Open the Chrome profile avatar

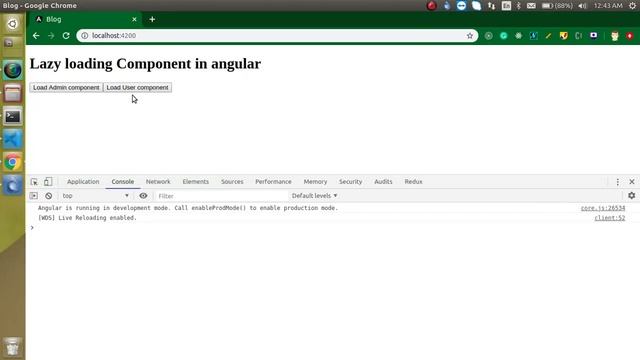(x=615, y=36)
